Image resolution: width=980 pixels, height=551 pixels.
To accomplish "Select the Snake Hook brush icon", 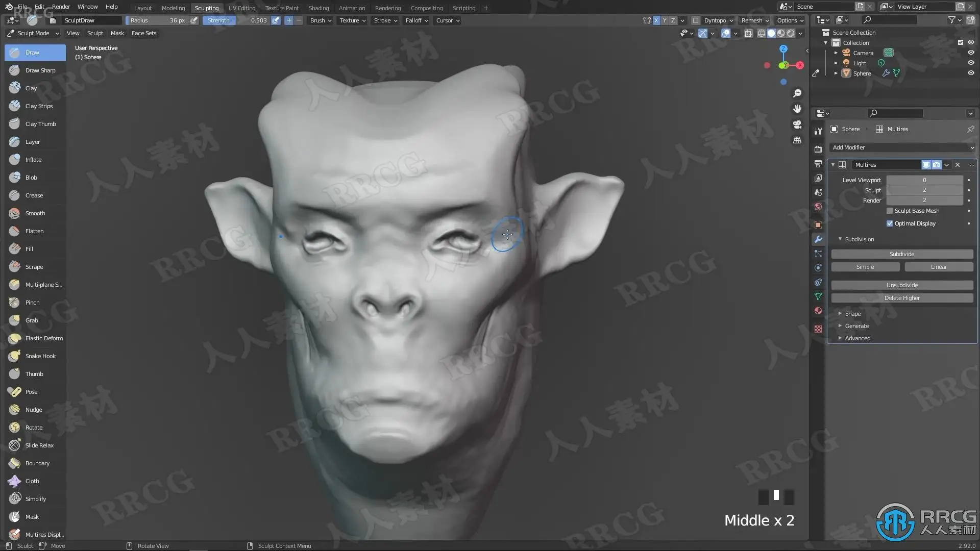I will (x=14, y=356).
